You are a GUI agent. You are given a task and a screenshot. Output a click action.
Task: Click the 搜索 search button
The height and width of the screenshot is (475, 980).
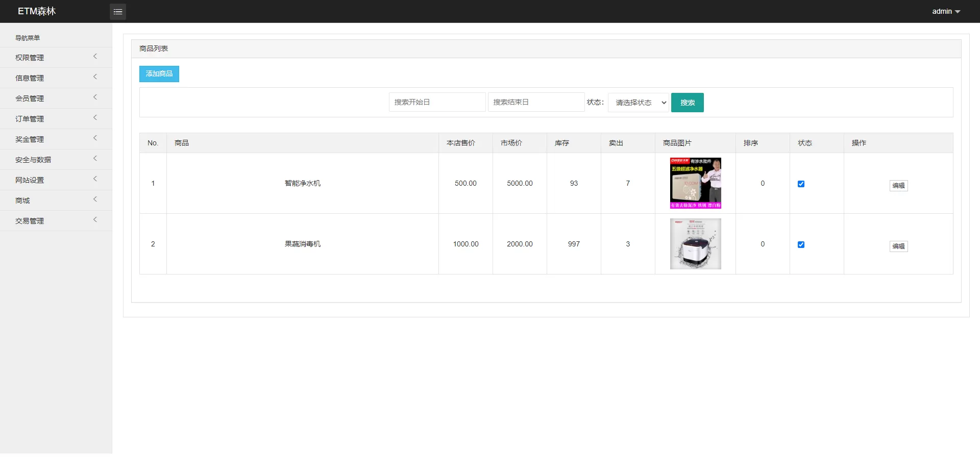[x=687, y=102]
